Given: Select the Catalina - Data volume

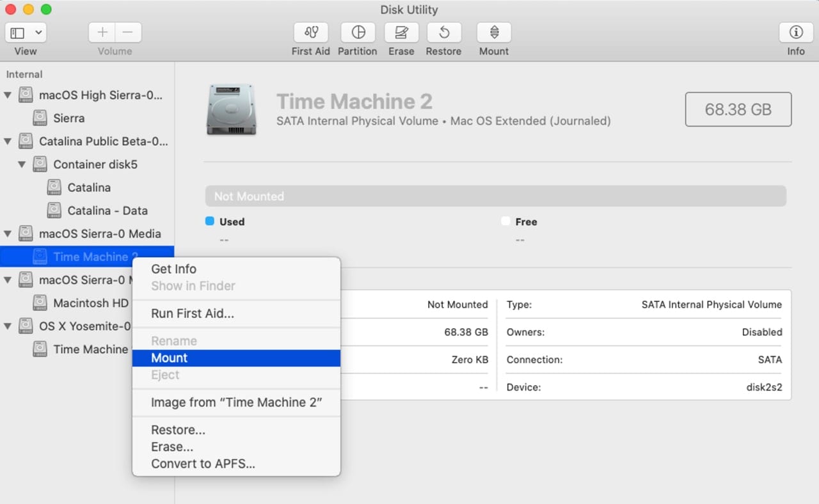Looking at the screenshot, I should pyautogui.click(x=107, y=210).
